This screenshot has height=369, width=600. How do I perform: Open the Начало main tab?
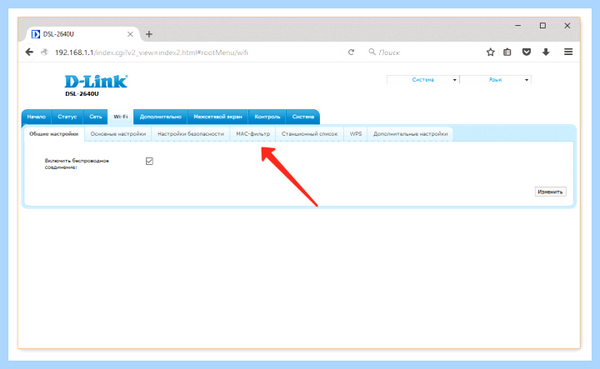[x=36, y=117]
